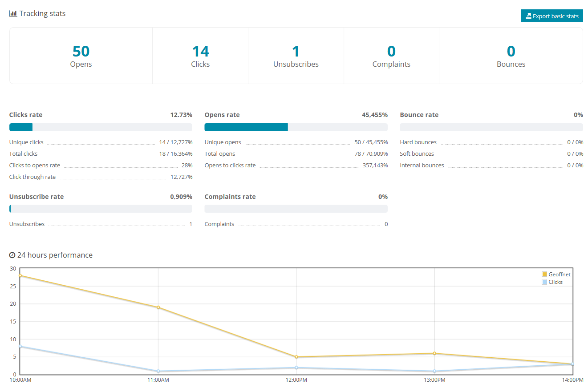Open the Unsubscribes summary tile
Image resolution: width=588 pixels, height=388 pixels.
[x=296, y=56]
